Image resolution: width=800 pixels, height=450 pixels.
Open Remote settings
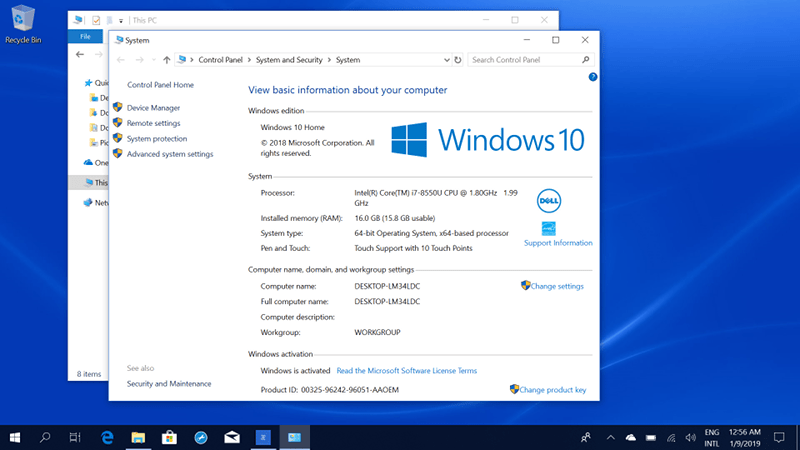153,123
